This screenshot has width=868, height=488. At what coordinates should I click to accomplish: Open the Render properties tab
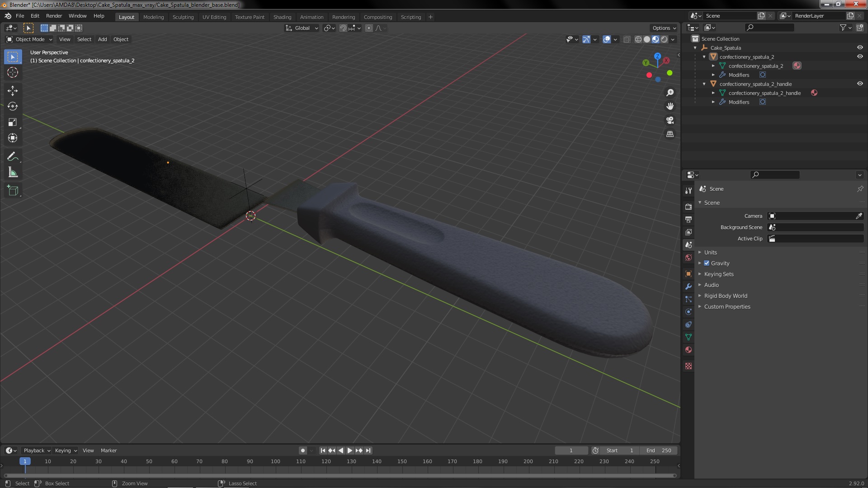[689, 206]
